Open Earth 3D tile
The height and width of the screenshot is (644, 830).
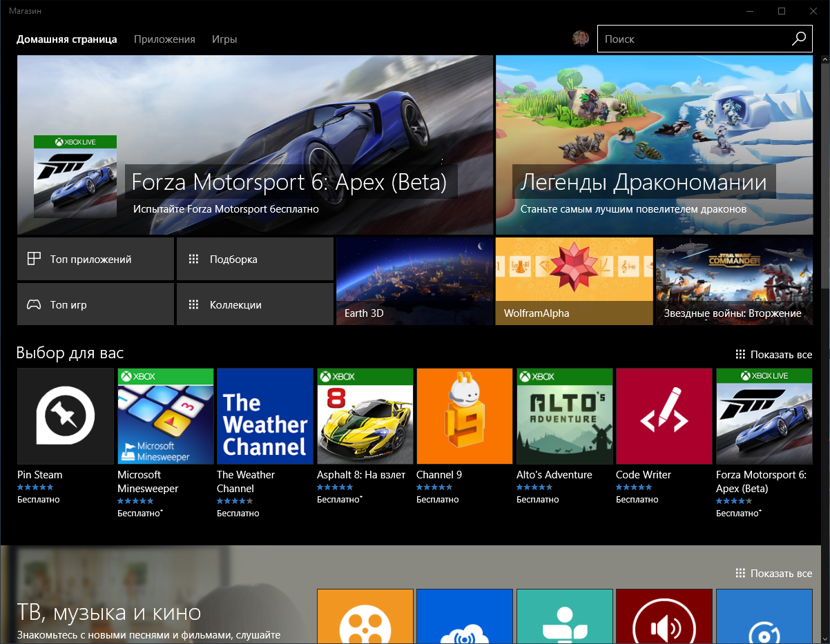click(x=414, y=281)
